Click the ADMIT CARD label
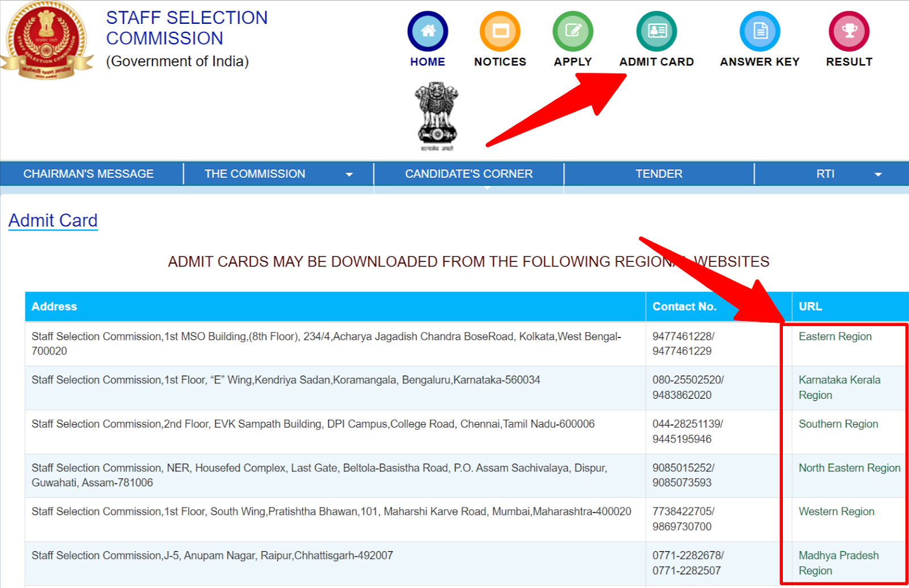The height and width of the screenshot is (588, 909). [657, 62]
